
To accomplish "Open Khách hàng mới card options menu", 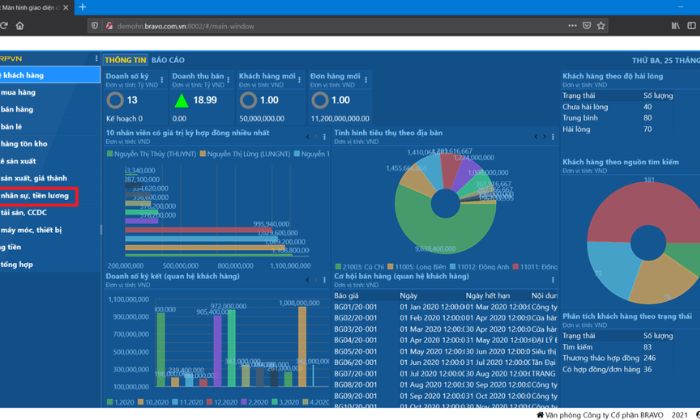I will 299,79.
